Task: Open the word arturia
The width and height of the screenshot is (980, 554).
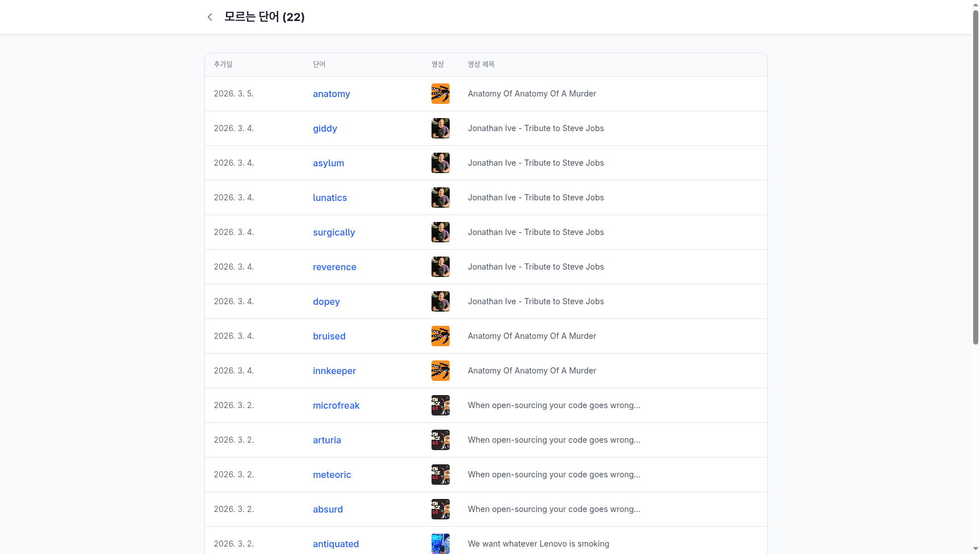Action: coord(326,440)
